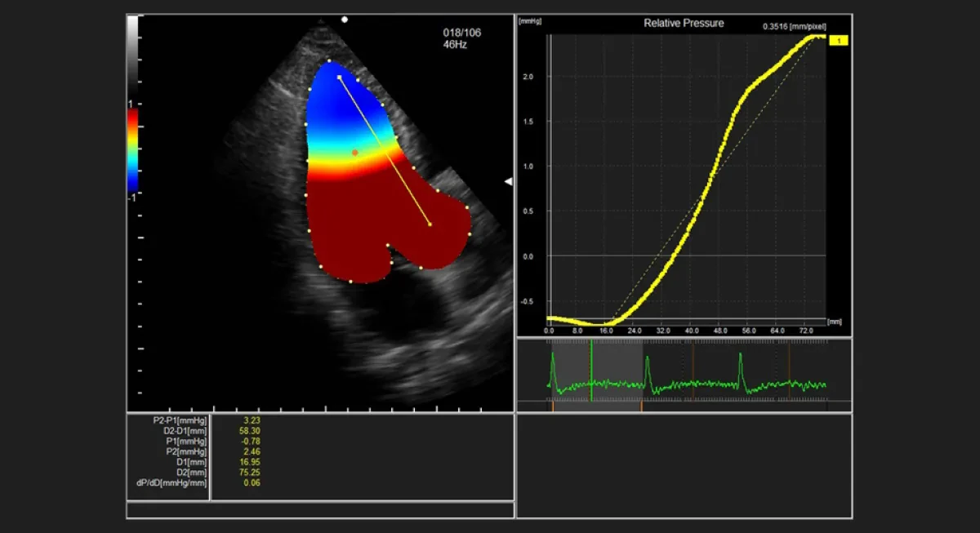Screen dimensions: 980x533
Task: Click the 0.3516 mm/pixel scale label
Action: coord(793,27)
